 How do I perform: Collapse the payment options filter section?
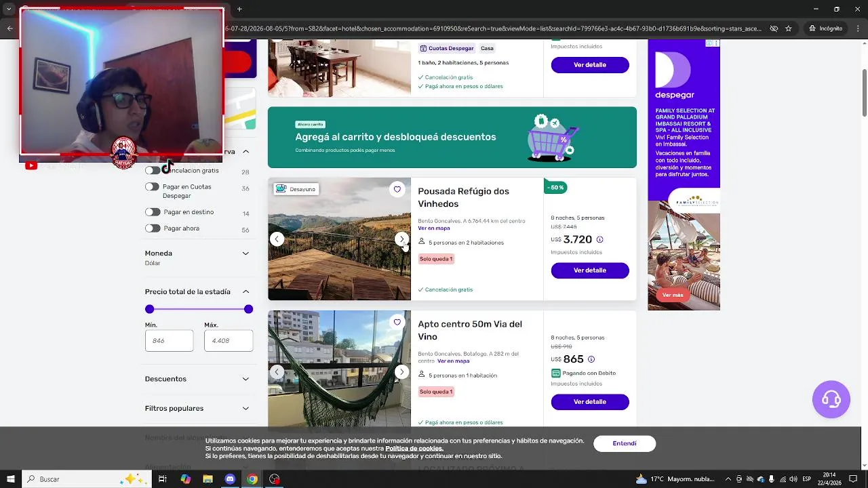(x=245, y=152)
